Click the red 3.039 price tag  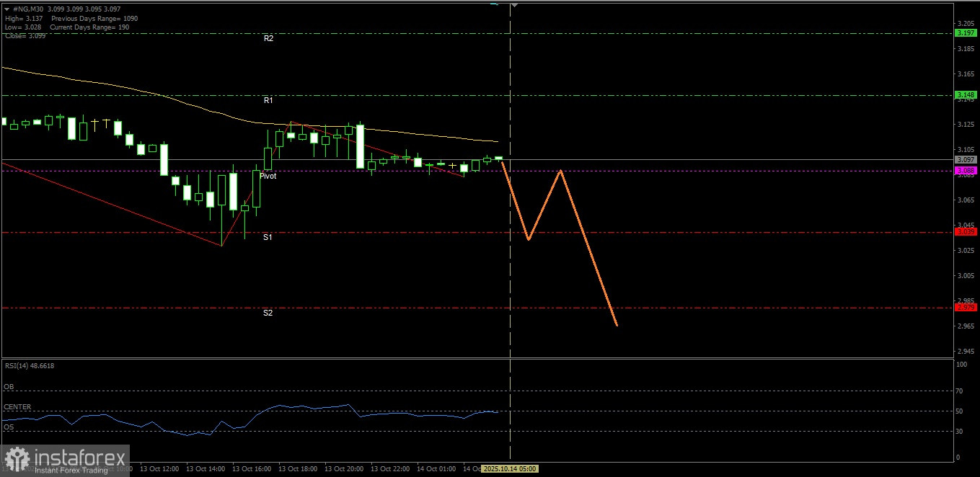pyautogui.click(x=966, y=232)
